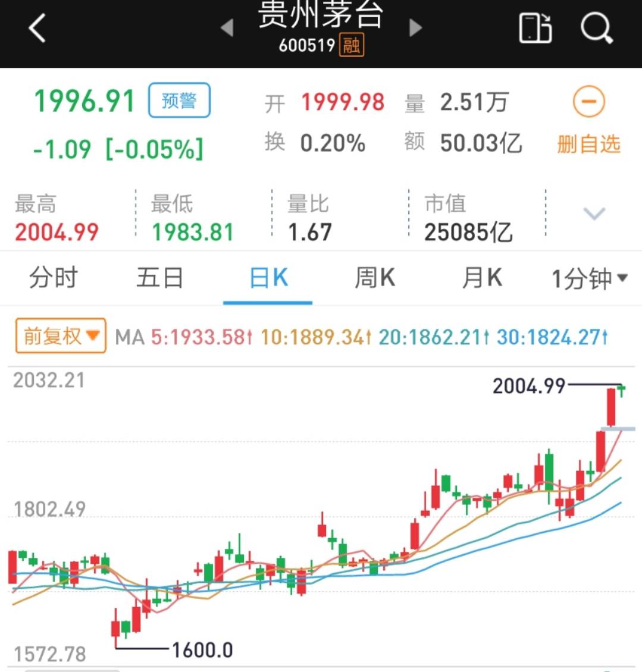The height and width of the screenshot is (672, 642).
Task: Select the 日K daily candlestick tab
Action: [x=268, y=278]
